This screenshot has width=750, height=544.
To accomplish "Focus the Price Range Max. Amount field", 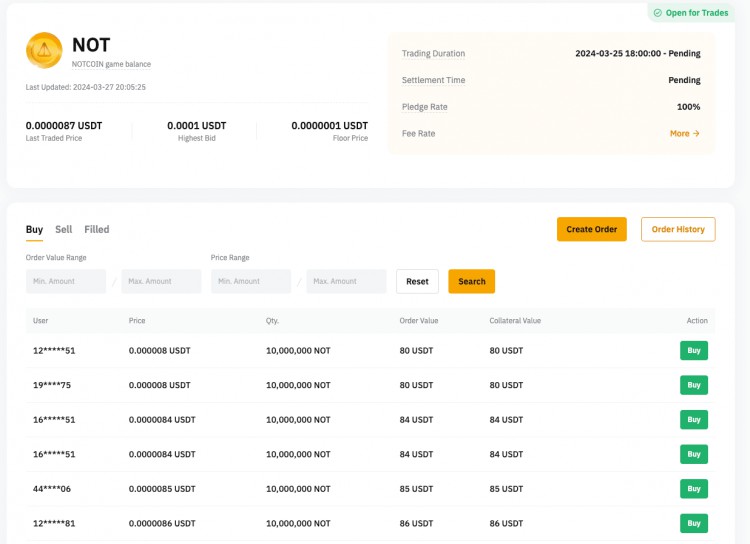I will [346, 281].
